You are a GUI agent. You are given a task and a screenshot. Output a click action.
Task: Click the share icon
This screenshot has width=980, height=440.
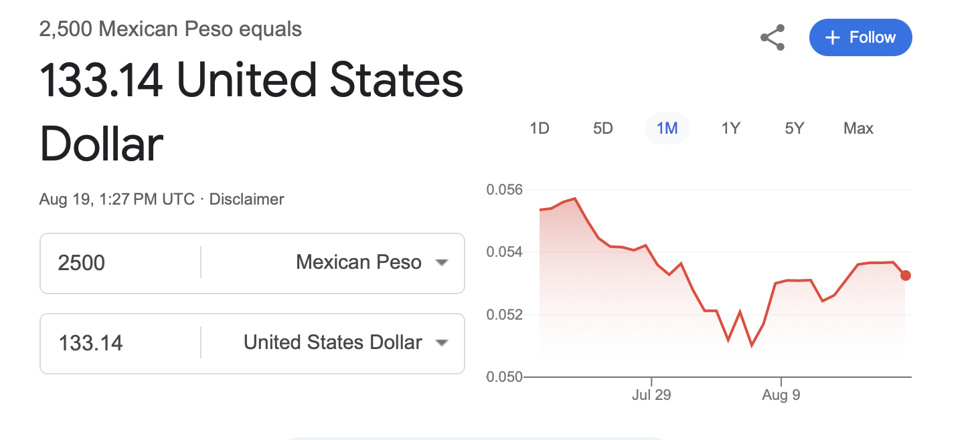point(772,38)
